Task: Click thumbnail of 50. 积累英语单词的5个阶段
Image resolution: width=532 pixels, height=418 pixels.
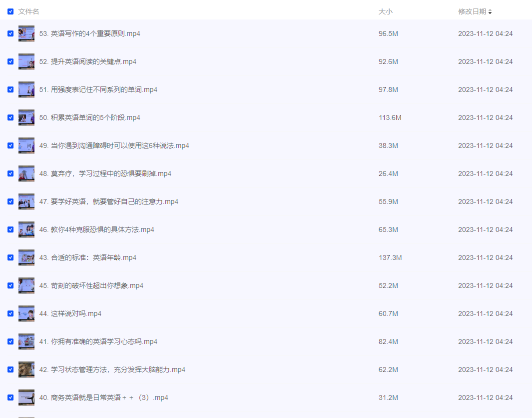Action: point(26,117)
